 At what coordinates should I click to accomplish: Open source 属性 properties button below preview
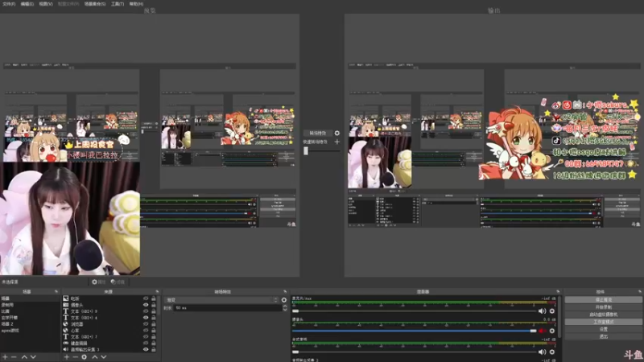pyautogui.click(x=98, y=282)
